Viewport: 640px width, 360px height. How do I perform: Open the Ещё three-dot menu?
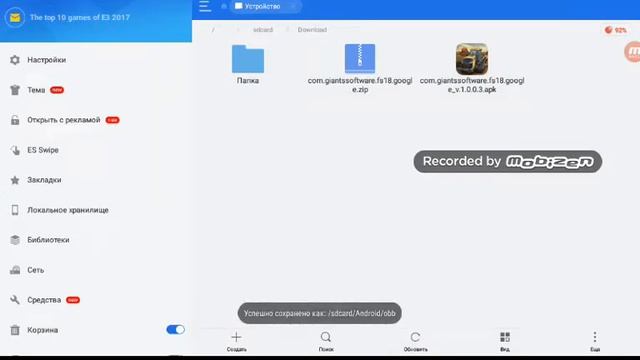tap(595, 341)
